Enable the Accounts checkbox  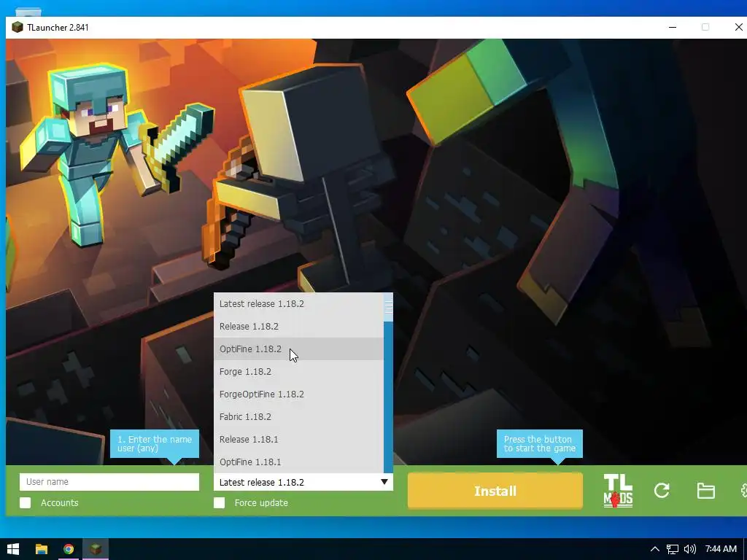(x=26, y=503)
